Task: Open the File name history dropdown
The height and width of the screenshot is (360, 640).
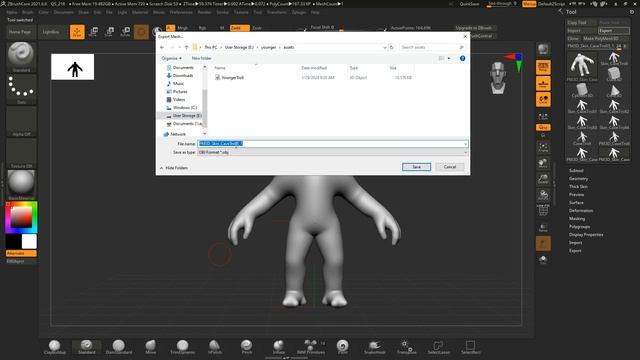Action: coord(465,144)
